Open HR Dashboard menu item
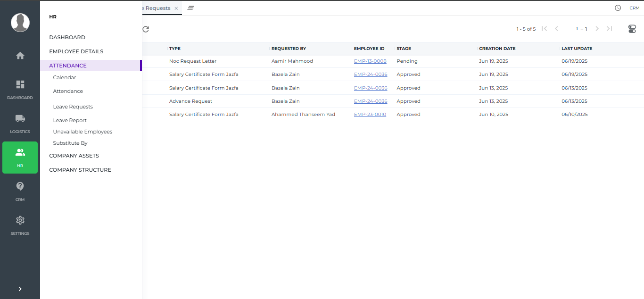Viewport: 644px width, 299px height. coord(67,37)
